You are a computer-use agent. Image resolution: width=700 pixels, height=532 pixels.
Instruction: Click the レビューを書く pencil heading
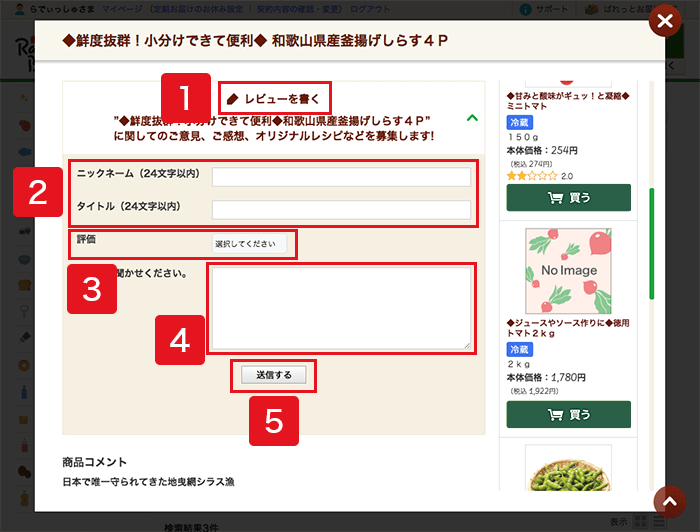point(274,98)
